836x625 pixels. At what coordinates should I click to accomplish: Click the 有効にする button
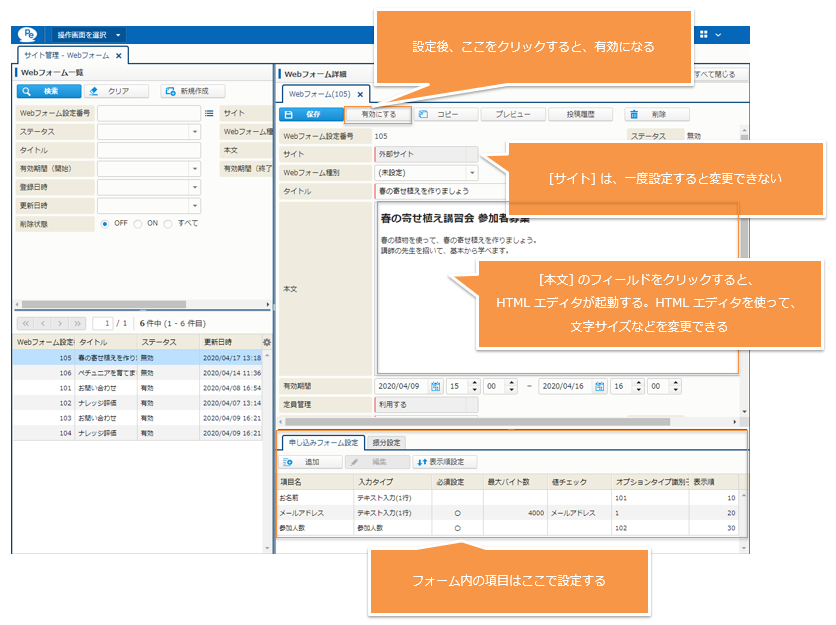[378, 114]
